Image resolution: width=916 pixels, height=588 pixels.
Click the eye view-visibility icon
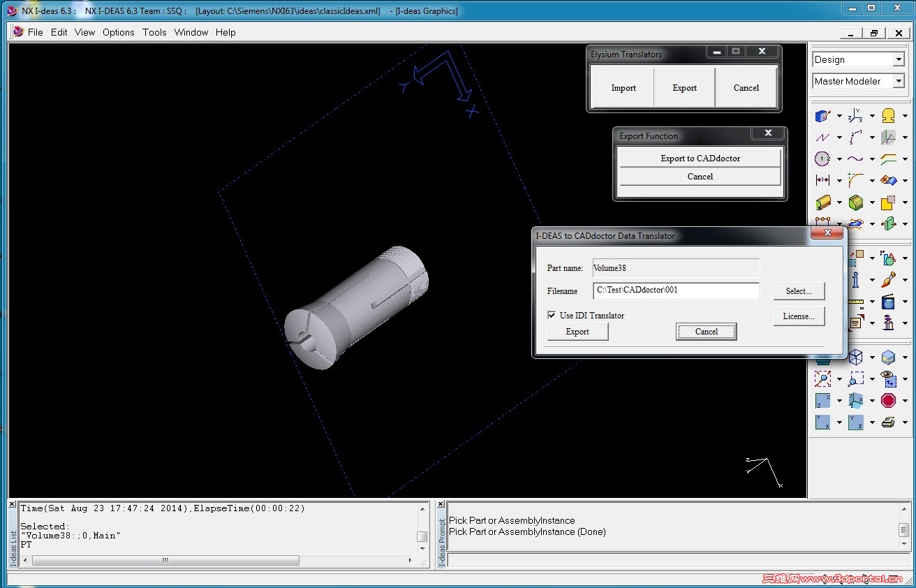888,379
